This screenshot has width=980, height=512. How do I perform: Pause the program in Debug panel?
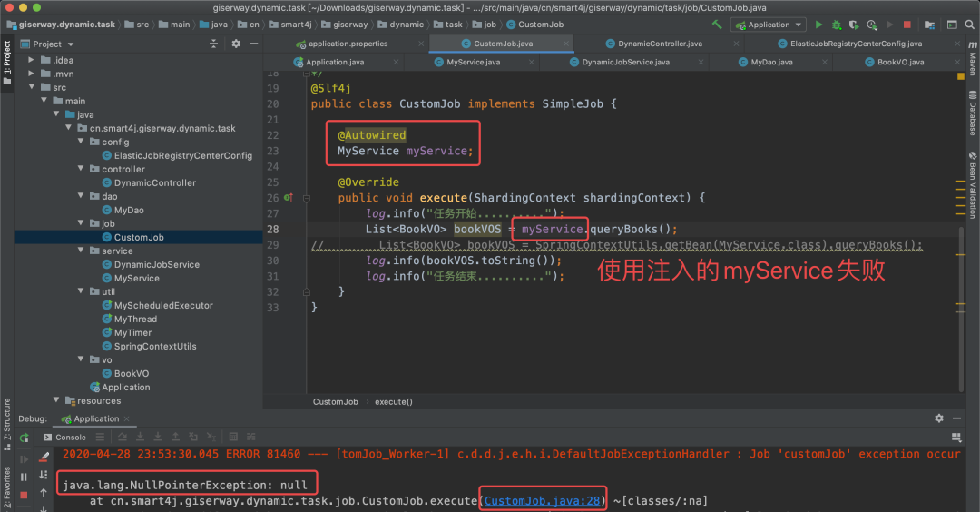(24, 477)
